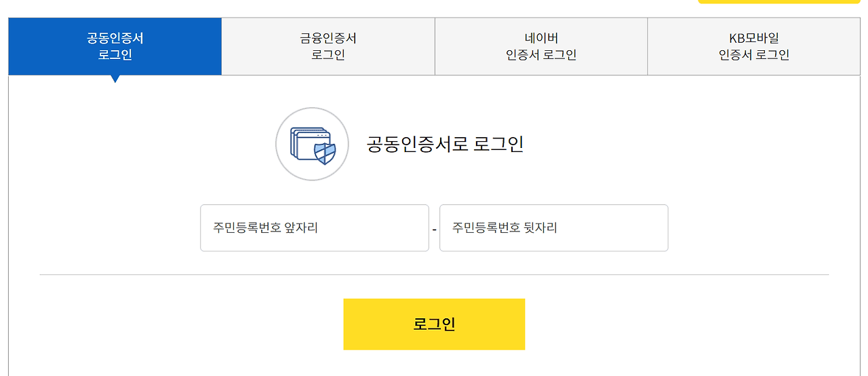Viewport: 868px width, 376px height.
Task: Focus the 주민등록번호 뒷자리 input field
Action: pos(554,228)
